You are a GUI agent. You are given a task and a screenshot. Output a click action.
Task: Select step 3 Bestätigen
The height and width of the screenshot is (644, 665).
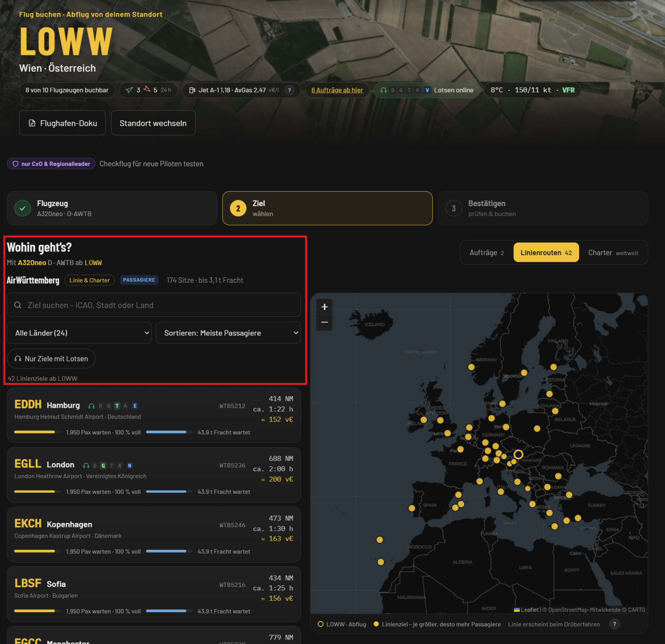click(x=542, y=208)
